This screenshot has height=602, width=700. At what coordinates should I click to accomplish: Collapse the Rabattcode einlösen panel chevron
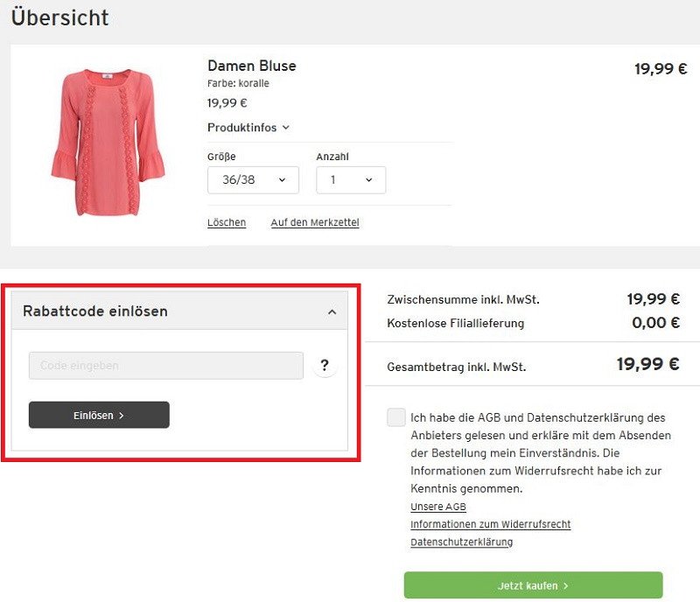[x=332, y=311]
